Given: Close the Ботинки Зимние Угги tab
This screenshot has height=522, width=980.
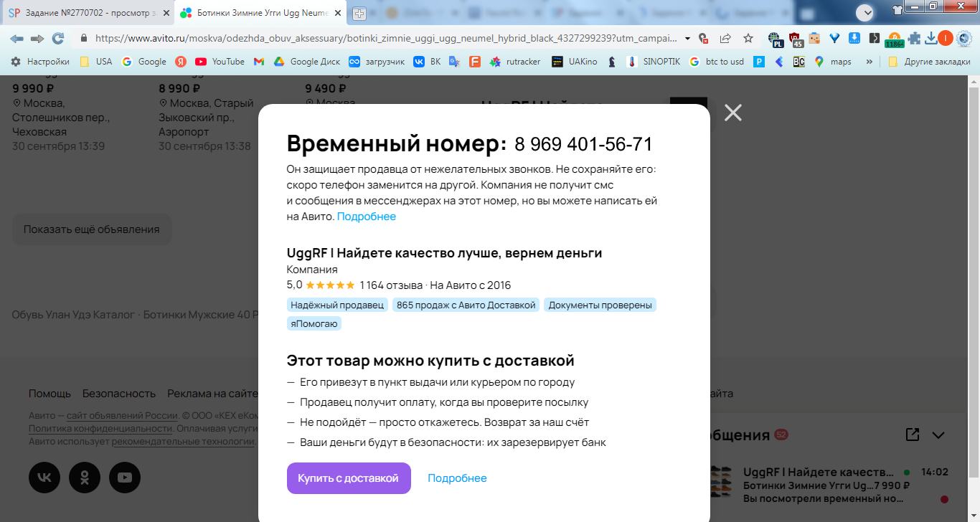Looking at the screenshot, I should point(339,13).
